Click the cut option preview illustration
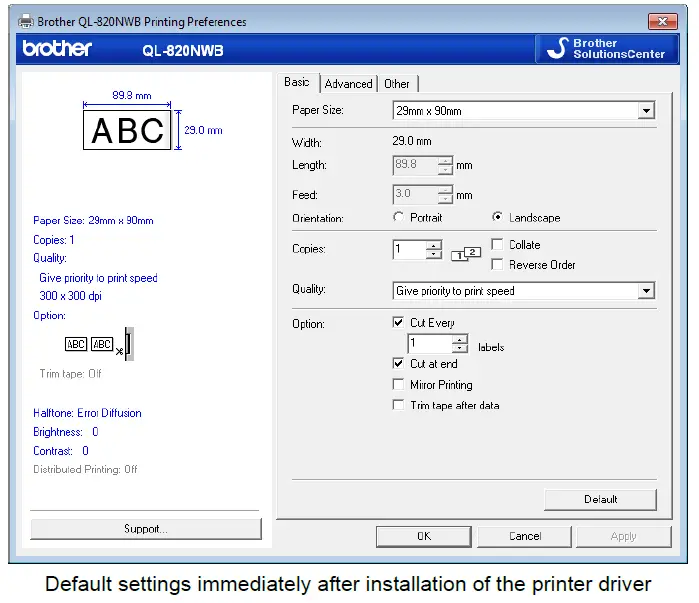 pos(99,344)
